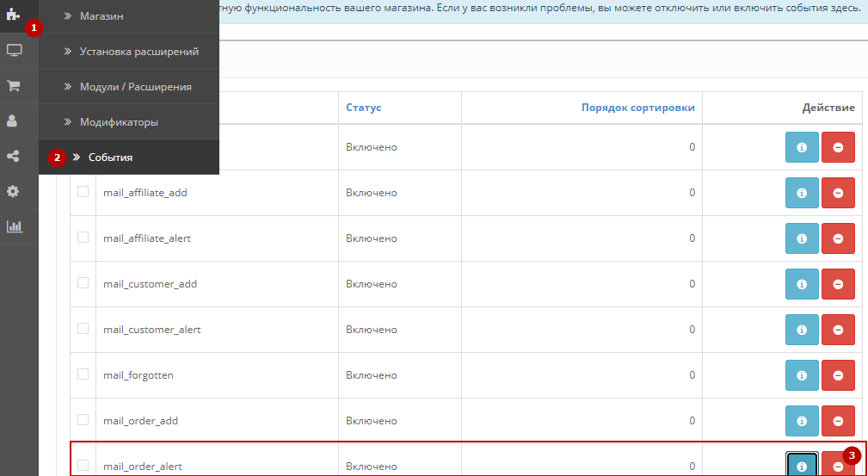Open the Reports bar chart icon in sidebar

tap(15, 226)
